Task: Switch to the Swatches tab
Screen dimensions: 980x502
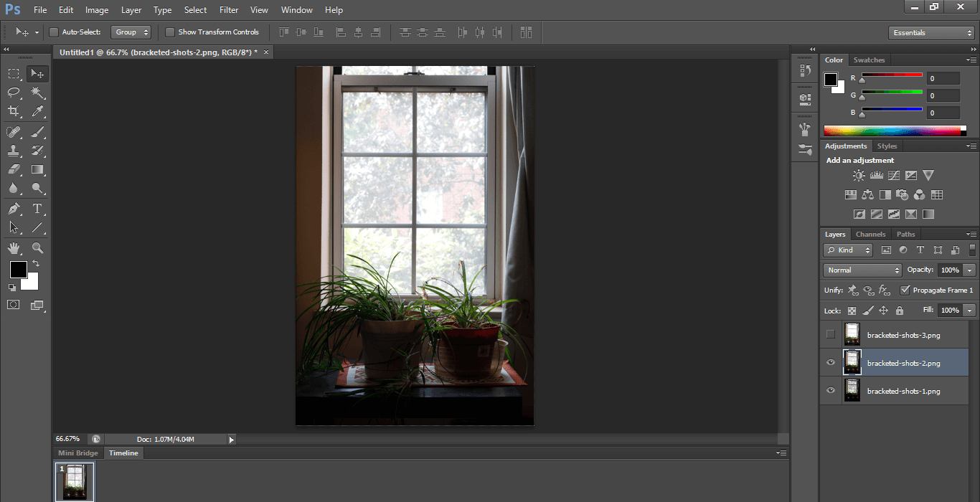Action: click(869, 60)
